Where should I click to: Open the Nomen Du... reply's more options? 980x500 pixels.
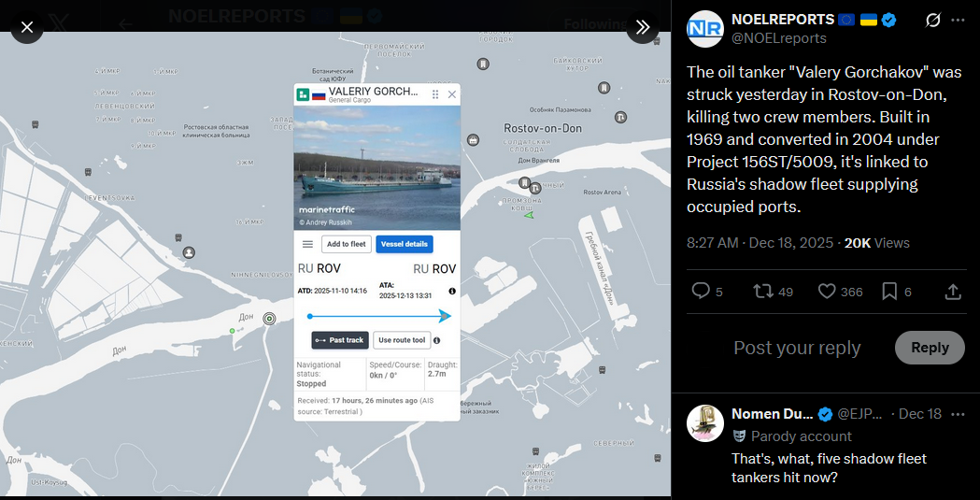point(958,414)
